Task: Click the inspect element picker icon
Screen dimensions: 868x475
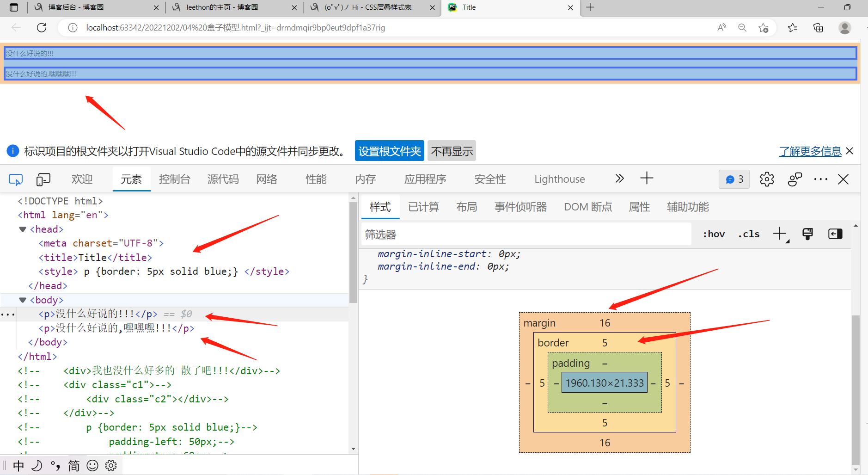Action: (x=16, y=179)
